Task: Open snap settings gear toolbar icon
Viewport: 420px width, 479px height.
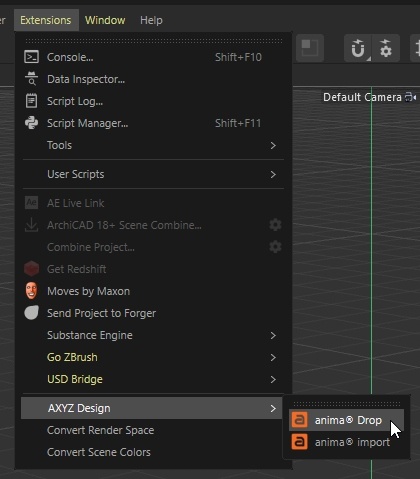Action: click(x=386, y=48)
